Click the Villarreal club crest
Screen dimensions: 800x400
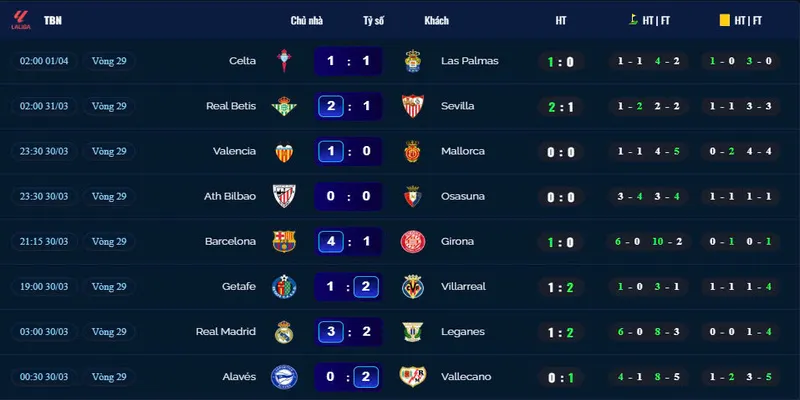pyautogui.click(x=413, y=287)
